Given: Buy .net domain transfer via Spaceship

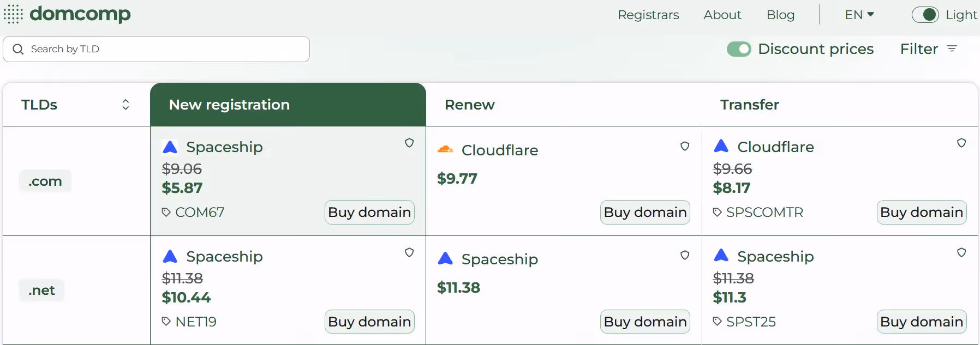Looking at the screenshot, I should coord(921,322).
